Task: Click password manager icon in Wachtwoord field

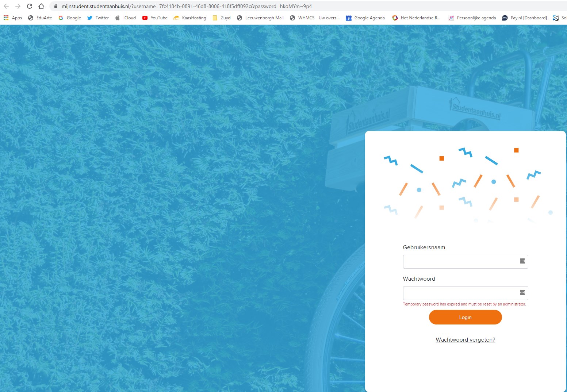Action: click(522, 292)
